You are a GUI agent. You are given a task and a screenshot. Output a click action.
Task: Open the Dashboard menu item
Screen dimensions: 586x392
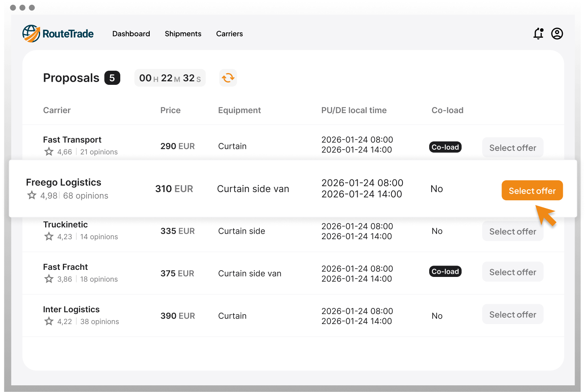[131, 34]
